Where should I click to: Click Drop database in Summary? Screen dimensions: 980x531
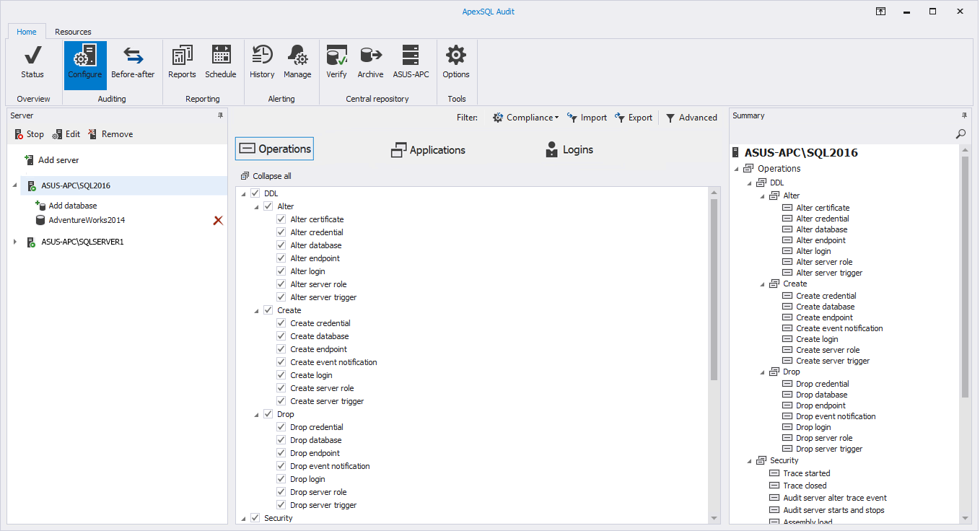821,395
